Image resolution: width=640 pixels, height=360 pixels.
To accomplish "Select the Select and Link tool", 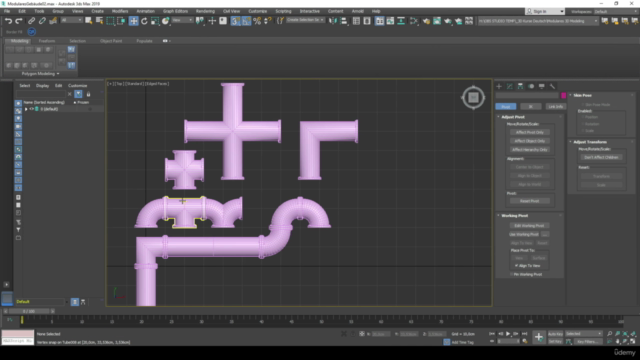I will 31,21.
